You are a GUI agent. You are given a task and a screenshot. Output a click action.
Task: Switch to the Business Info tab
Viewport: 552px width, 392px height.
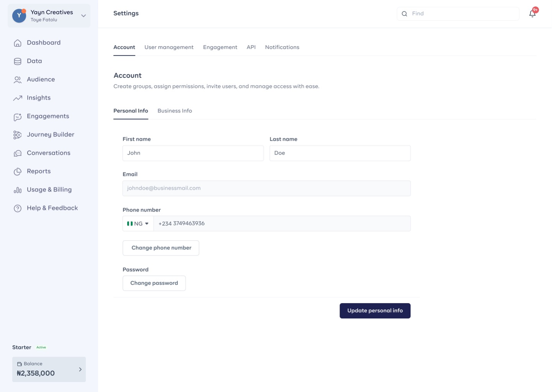point(175,111)
